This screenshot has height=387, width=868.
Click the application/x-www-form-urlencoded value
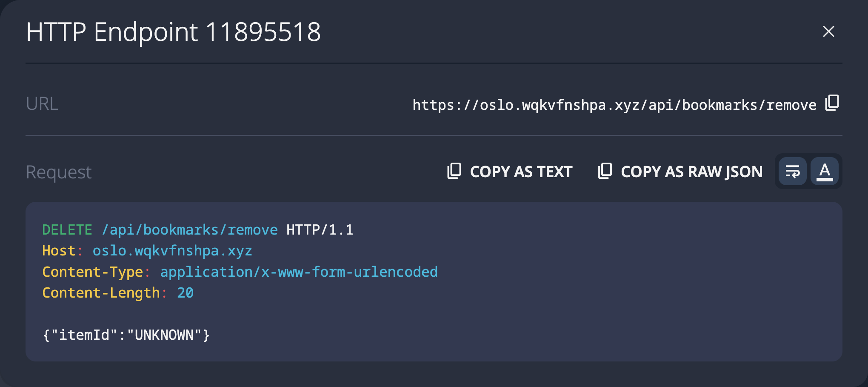[298, 271]
